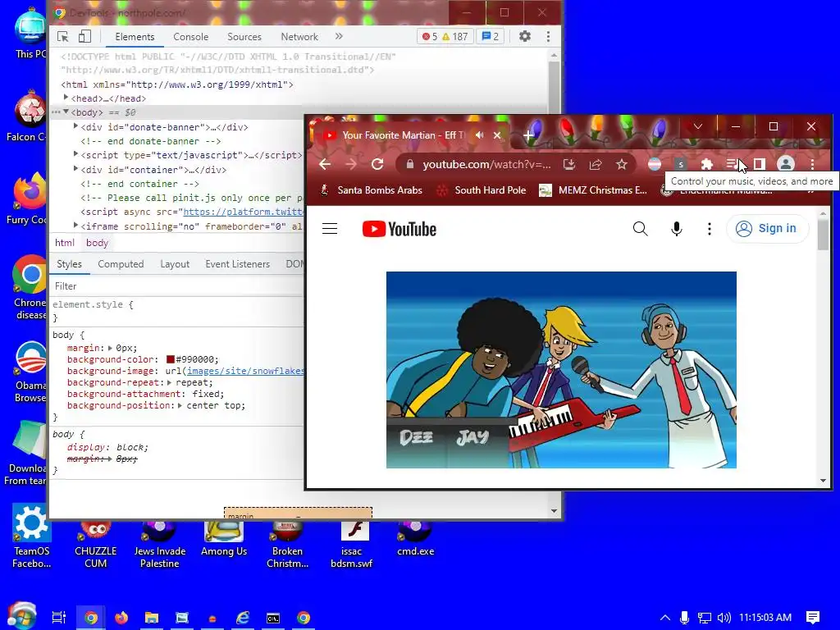The image size is (840, 630).
Task: Open Firefox from the taskbar
Action: (x=121, y=618)
